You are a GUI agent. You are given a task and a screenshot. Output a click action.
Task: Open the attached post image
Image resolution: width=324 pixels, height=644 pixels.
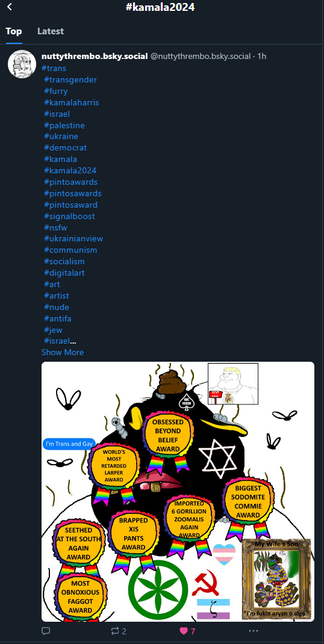click(x=178, y=492)
